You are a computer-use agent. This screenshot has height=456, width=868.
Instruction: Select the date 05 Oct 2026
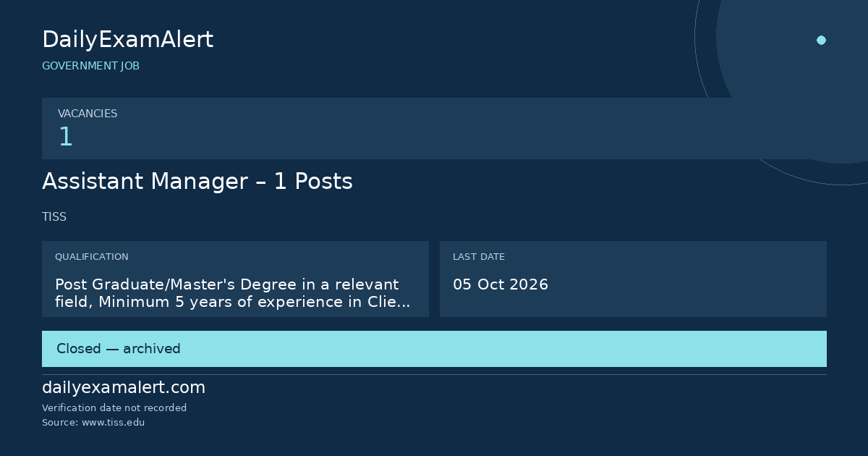tap(501, 284)
